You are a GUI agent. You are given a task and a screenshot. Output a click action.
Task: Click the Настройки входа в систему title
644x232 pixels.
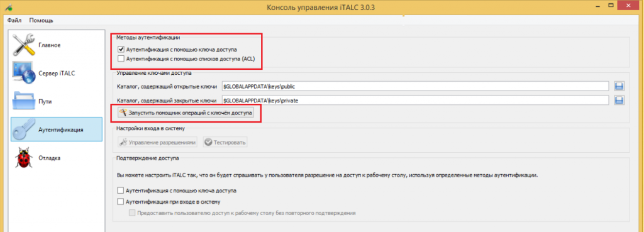click(x=151, y=128)
